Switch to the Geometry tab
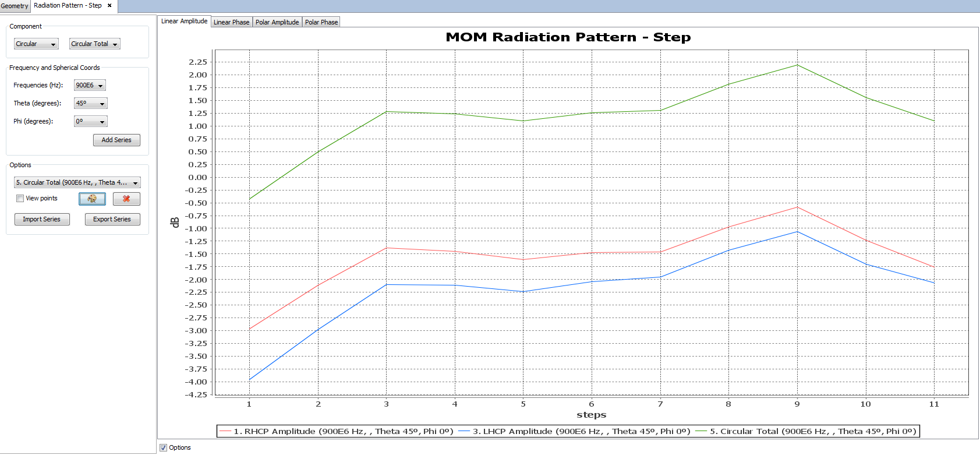980x455 pixels. tap(15, 6)
